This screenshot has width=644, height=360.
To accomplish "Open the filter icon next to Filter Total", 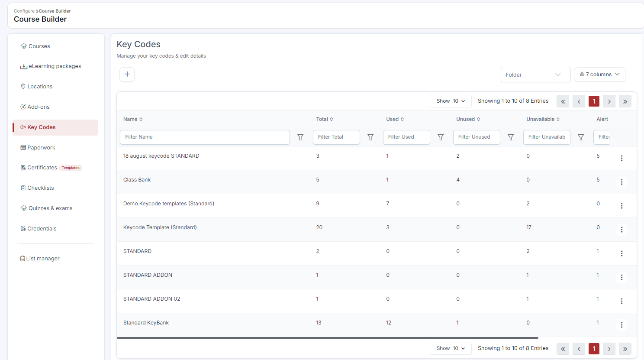I will pyautogui.click(x=370, y=137).
